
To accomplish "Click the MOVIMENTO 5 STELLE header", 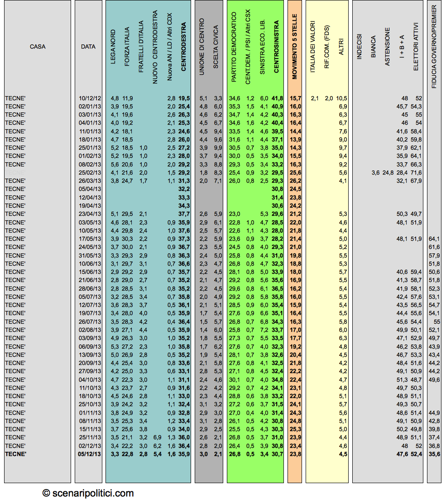I will pos(294,47).
